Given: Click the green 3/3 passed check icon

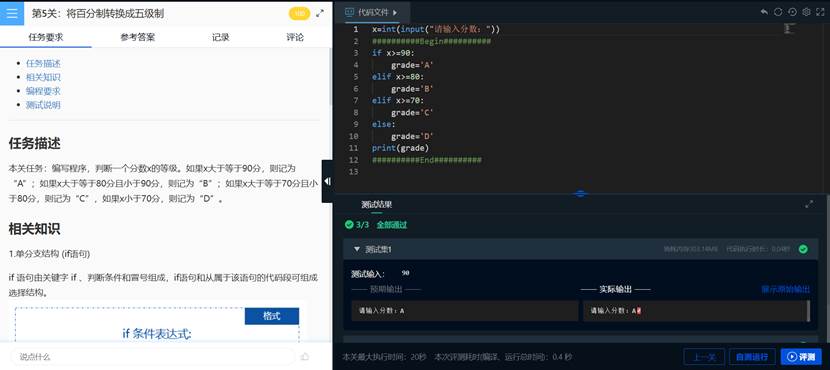Looking at the screenshot, I should (349, 224).
